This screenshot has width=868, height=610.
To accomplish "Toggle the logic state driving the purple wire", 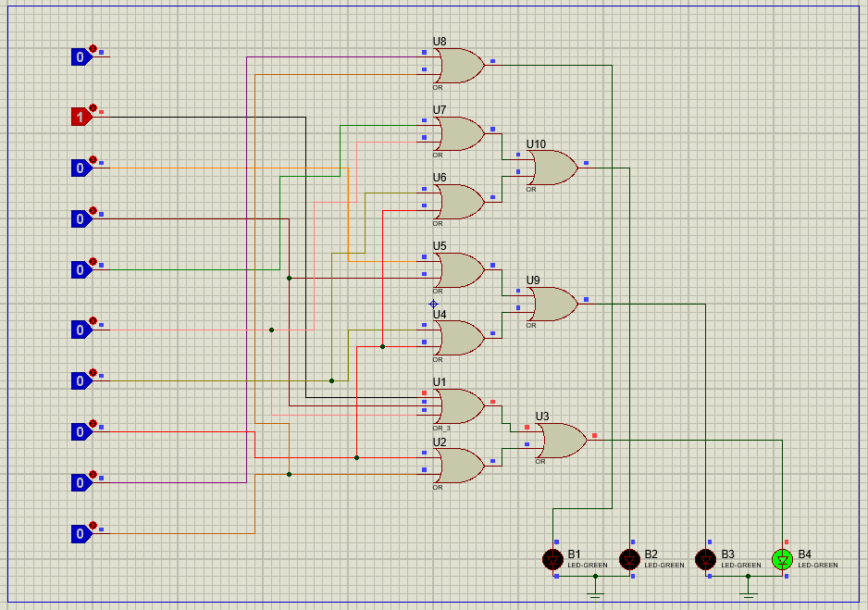I will (x=81, y=482).
